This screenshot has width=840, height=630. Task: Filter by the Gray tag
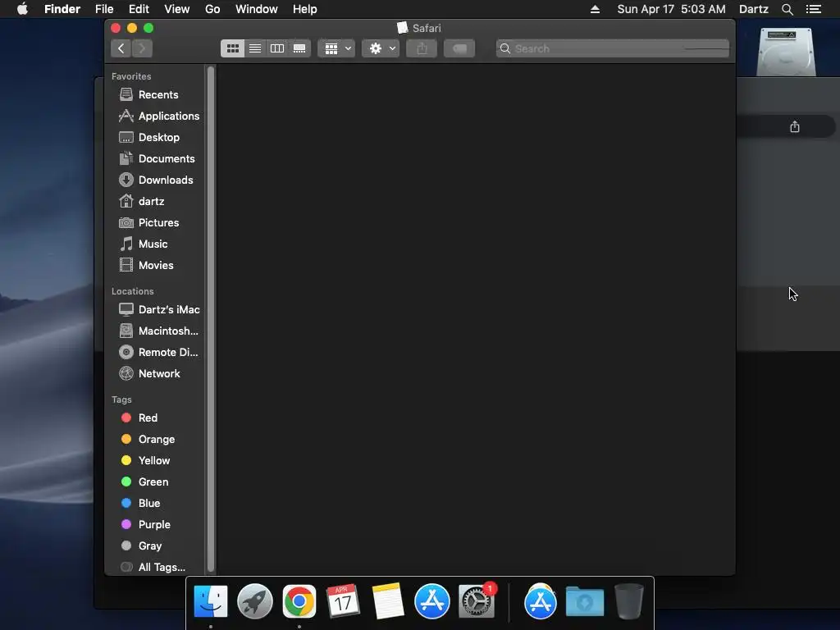click(x=155, y=546)
